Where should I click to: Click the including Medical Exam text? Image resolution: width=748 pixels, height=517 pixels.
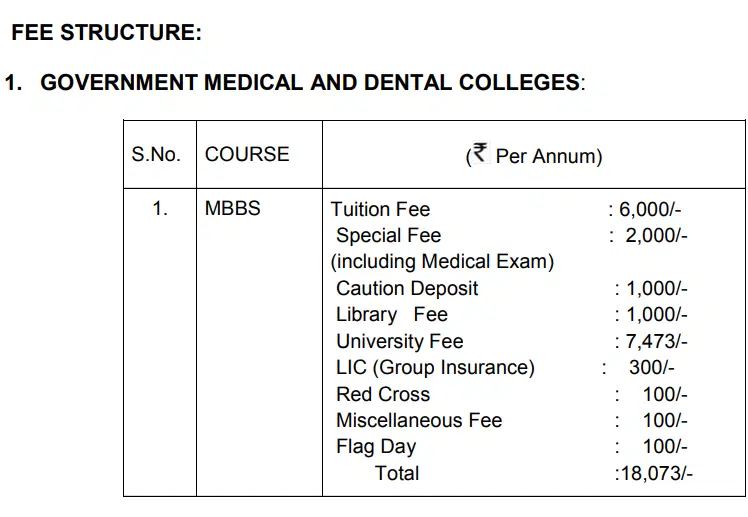(442, 262)
